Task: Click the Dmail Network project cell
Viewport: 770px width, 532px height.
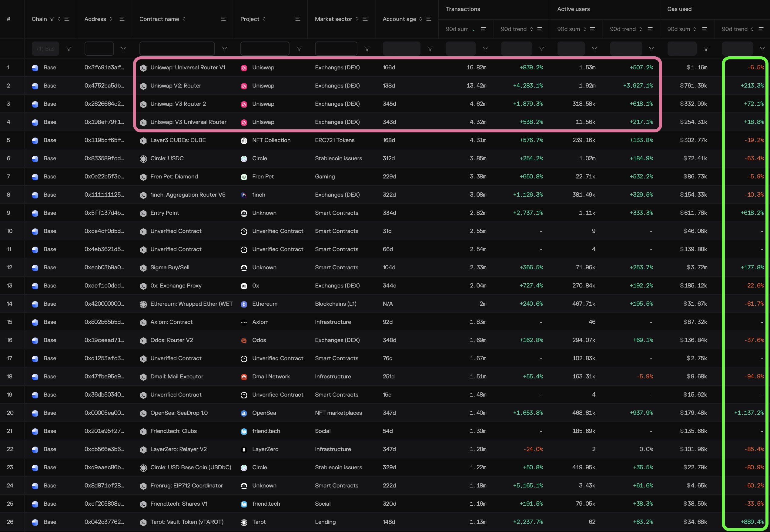Action: [271, 377]
